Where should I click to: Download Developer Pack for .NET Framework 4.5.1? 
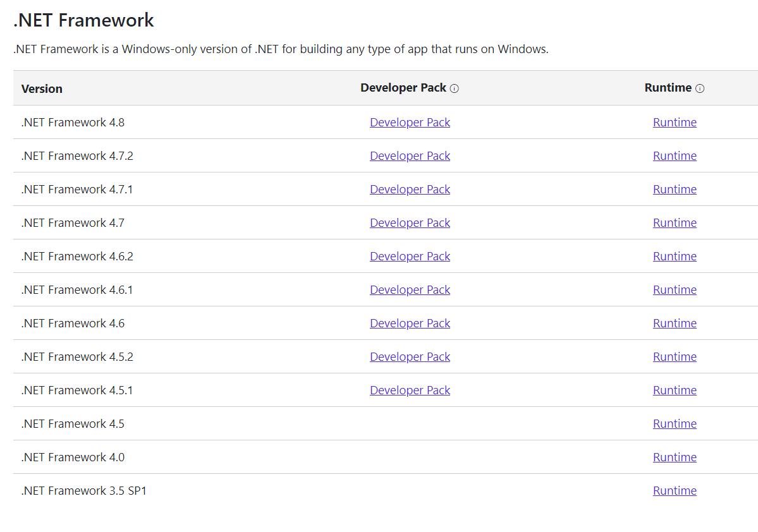tap(410, 390)
